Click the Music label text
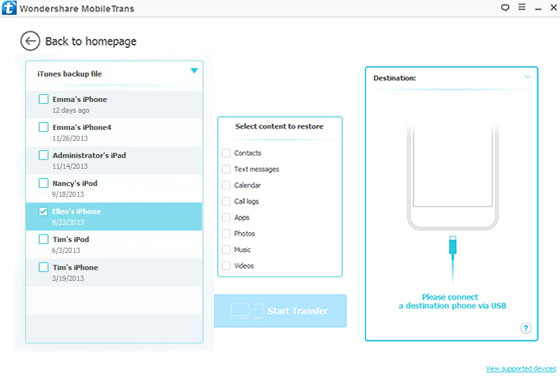 pos(242,250)
